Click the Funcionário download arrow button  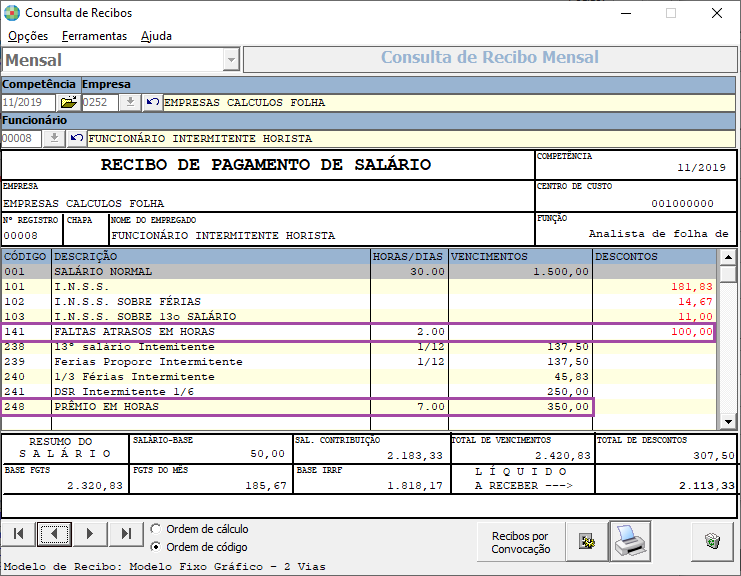[54, 138]
